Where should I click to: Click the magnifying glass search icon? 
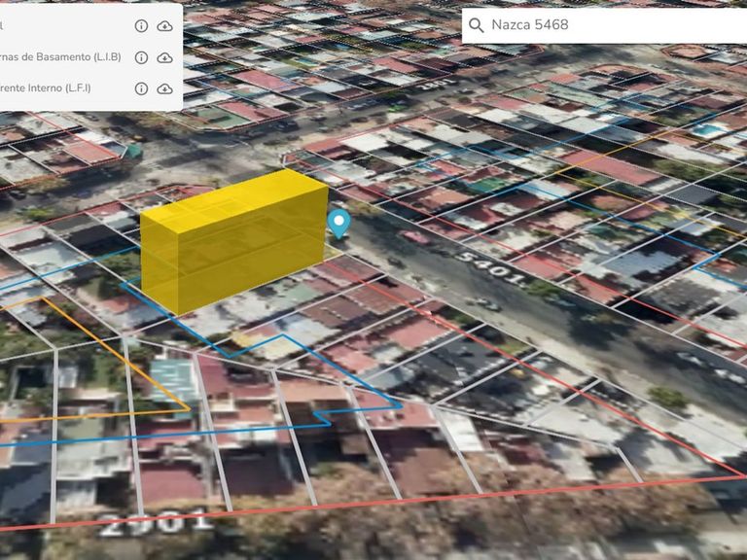tap(476, 25)
